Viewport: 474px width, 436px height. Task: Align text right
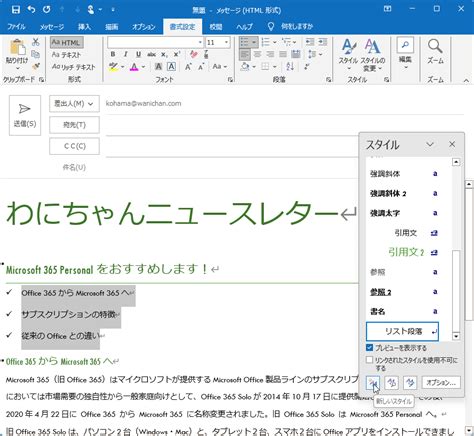click(270, 54)
